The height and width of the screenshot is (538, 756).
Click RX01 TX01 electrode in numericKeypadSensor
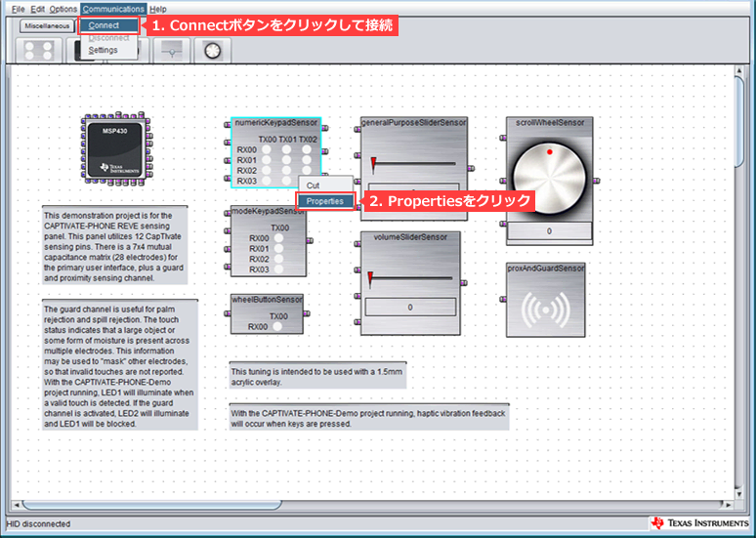[287, 160]
